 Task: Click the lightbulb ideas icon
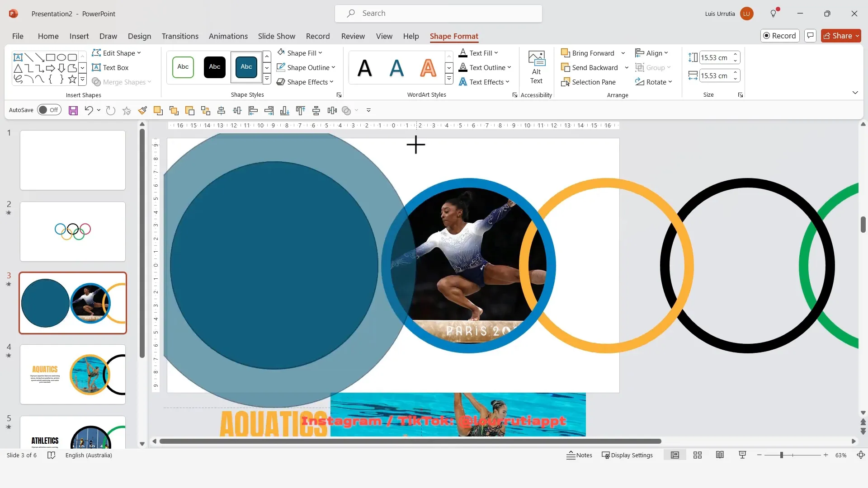[x=774, y=14]
